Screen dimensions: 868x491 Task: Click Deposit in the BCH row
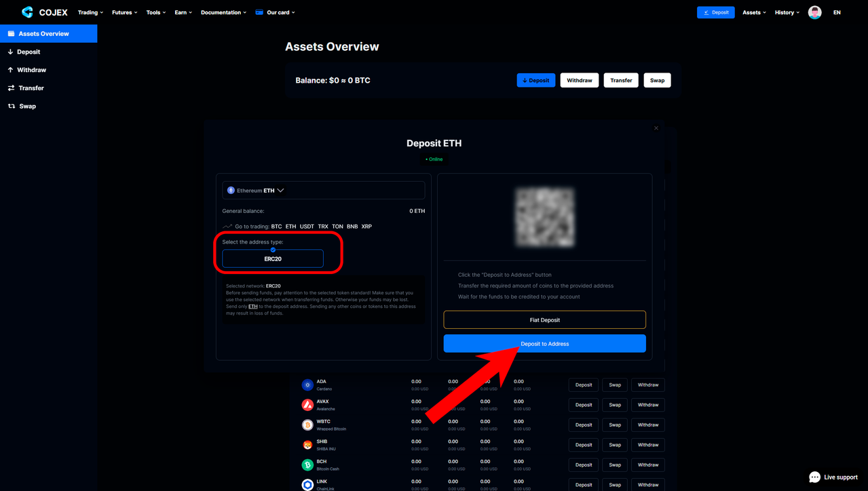point(584,465)
